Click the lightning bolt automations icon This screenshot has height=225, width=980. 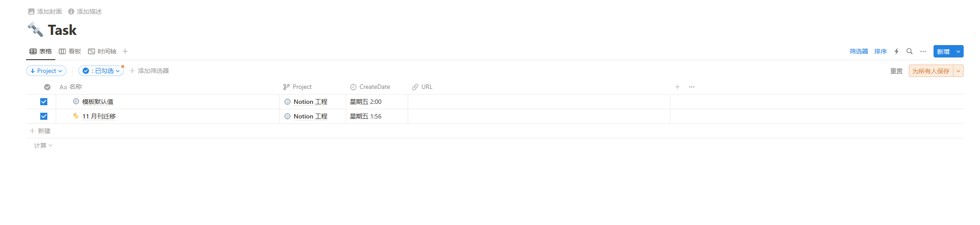point(896,51)
